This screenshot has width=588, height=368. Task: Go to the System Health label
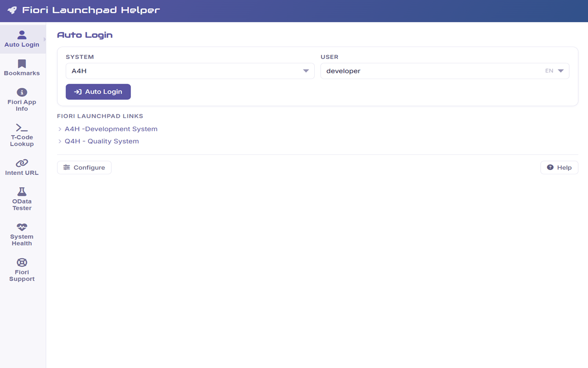[22, 240]
